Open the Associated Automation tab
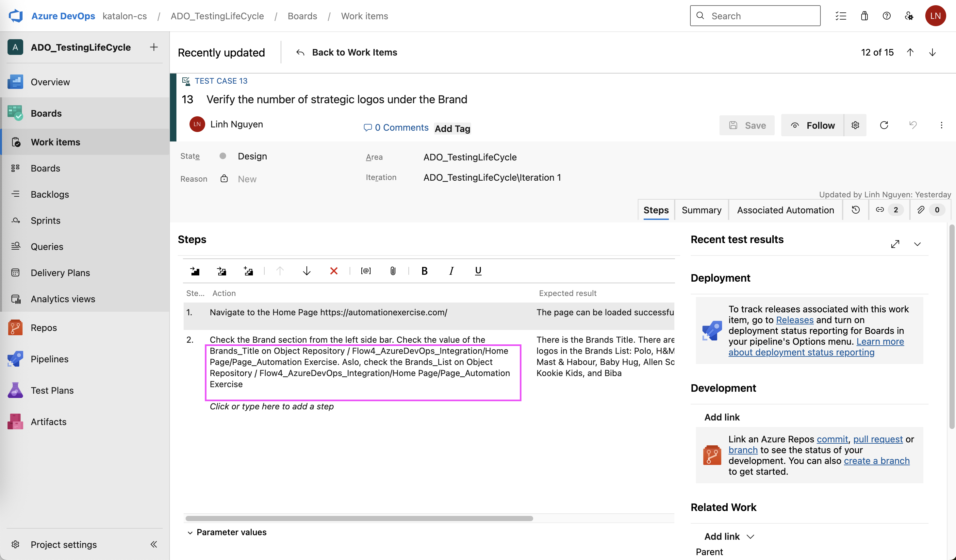Viewport: 956px width, 560px height. tap(785, 210)
